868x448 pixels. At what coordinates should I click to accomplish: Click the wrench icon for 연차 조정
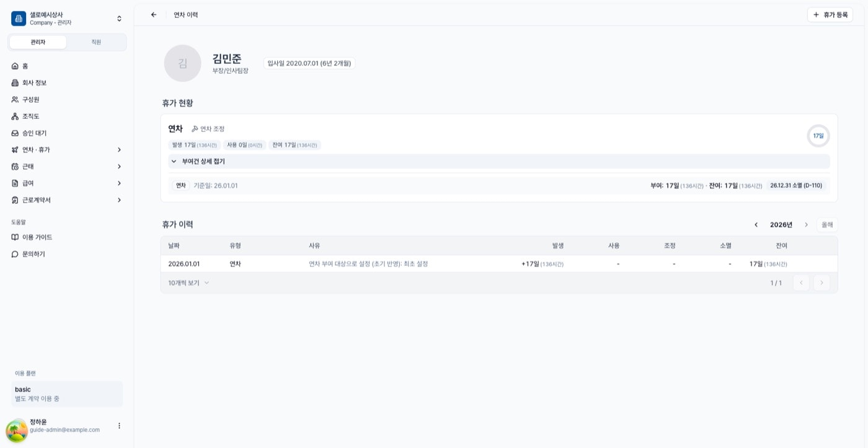(x=195, y=129)
